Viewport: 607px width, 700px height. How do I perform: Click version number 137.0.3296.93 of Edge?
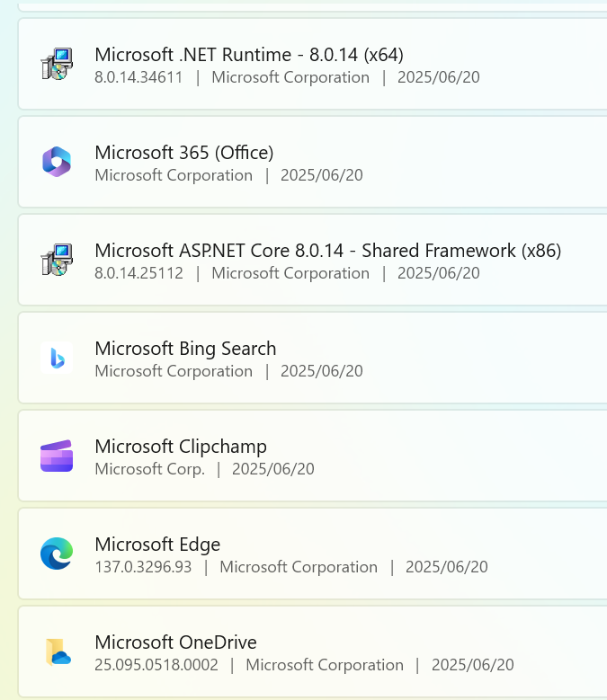click(x=143, y=567)
